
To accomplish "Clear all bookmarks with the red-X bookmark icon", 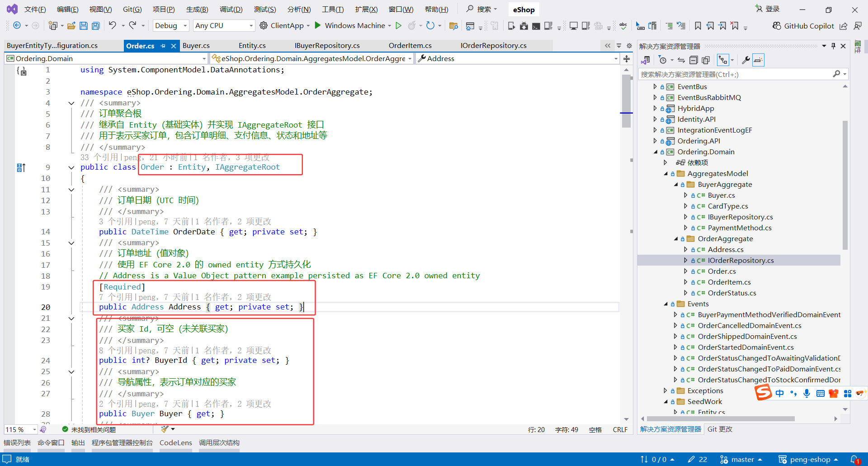I will (x=735, y=26).
